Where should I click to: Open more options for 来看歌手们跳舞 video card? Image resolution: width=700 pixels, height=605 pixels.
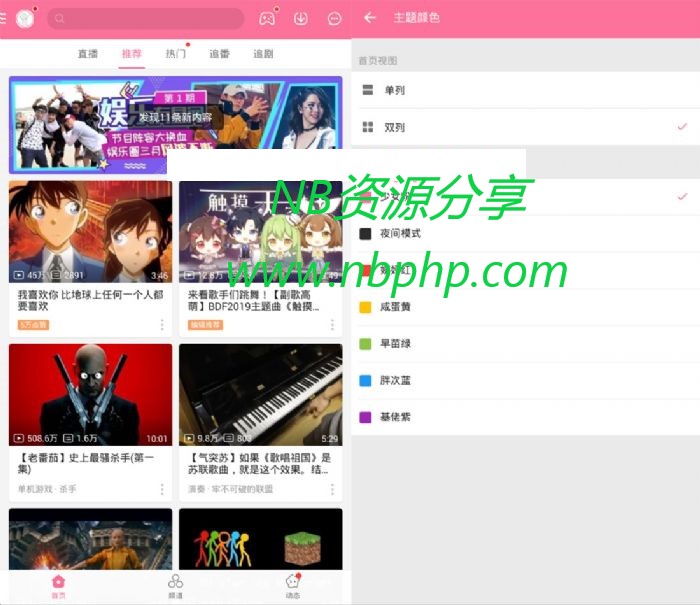tap(332, 325)
